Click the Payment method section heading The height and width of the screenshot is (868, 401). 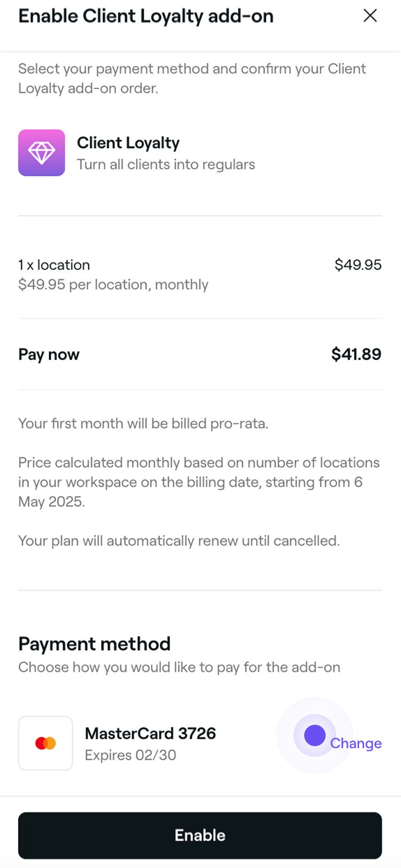pos(94,644)
